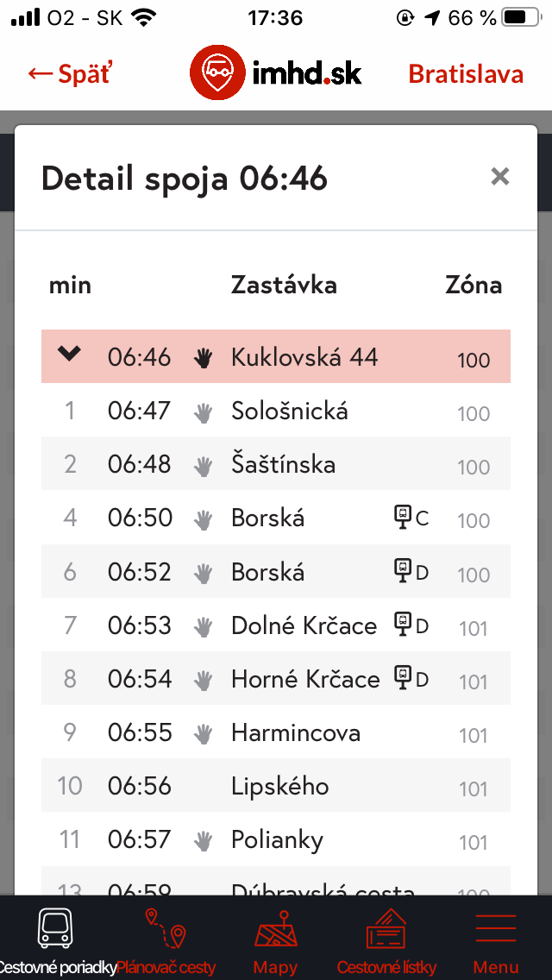Image resolution: width=552 pixels, height=980 pixels.
Task: Collapse chevron on Kuklovská 44 row
Action: coord(69,354)
